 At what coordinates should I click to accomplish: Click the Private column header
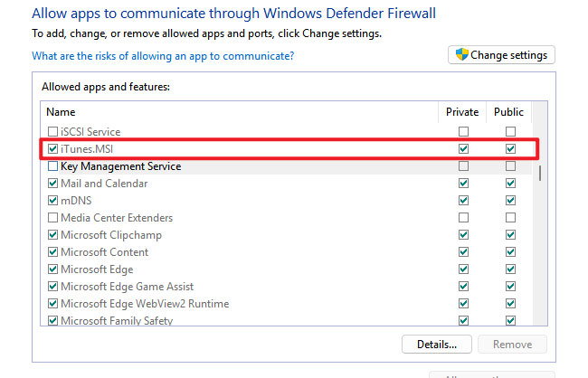click(x=462, y=112)
